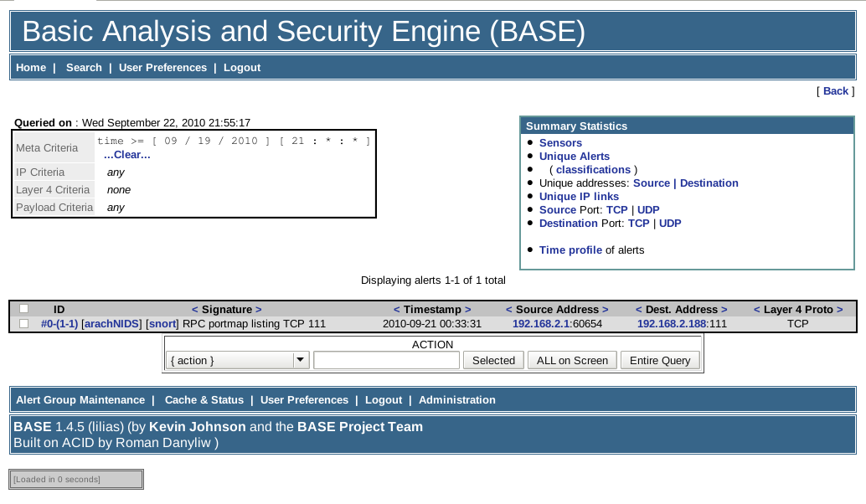Click the '>' sort arrow after Timestamp
This screenshot has width=866, height=504.
click(468, 310)
